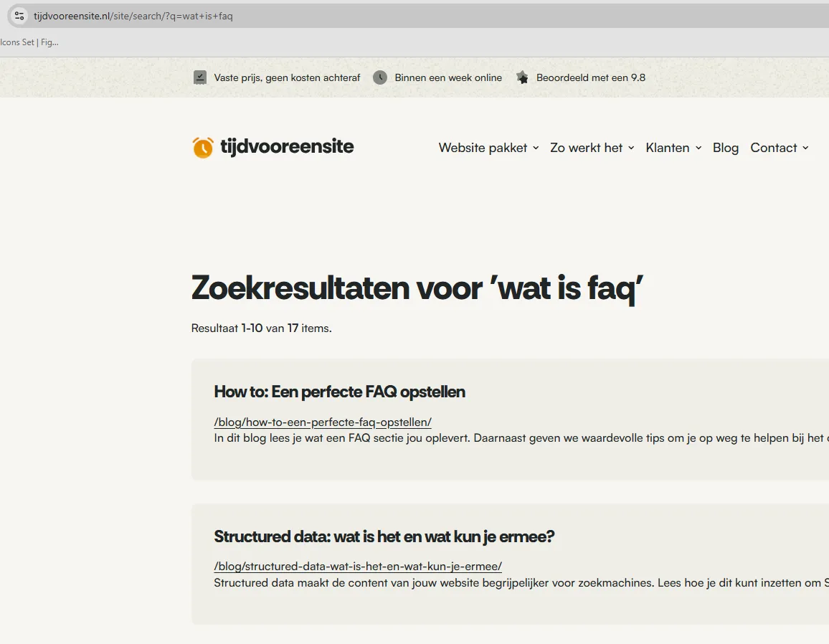Open the Website pakket menu item

[483, 148]
